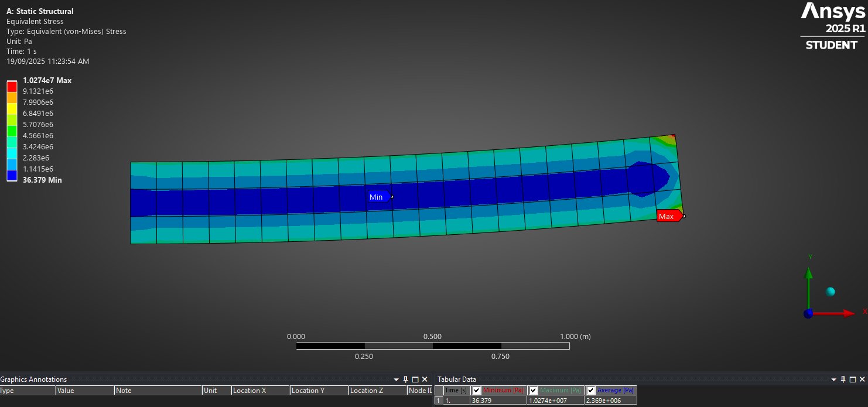868x407 pixels.
Task: Click the red legend color band
Action: pos(12,86)
